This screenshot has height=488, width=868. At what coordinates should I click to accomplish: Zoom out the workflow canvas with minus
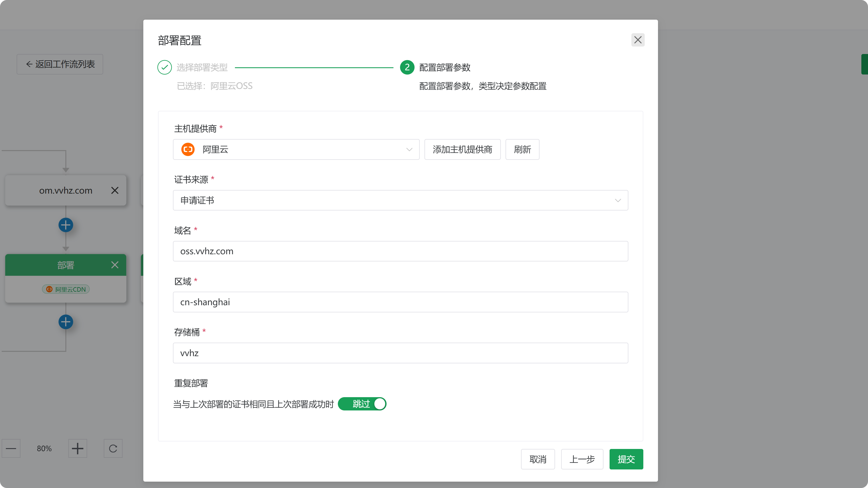click(11, 448)
